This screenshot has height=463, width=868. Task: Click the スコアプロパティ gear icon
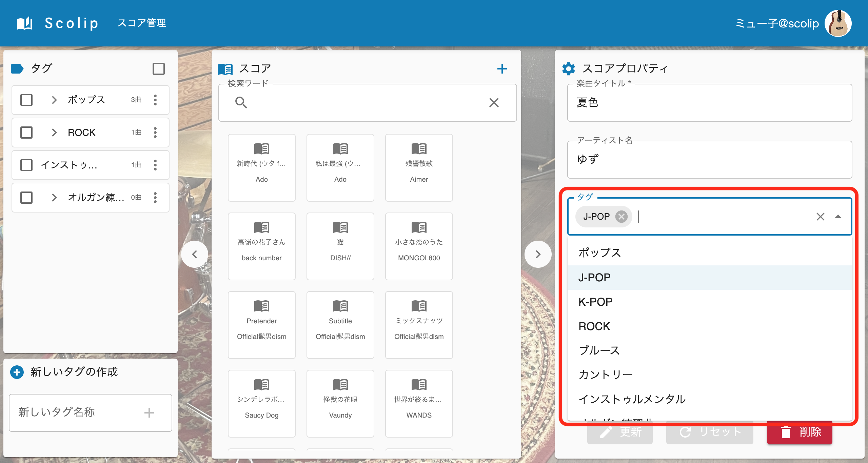coord(569,69)
